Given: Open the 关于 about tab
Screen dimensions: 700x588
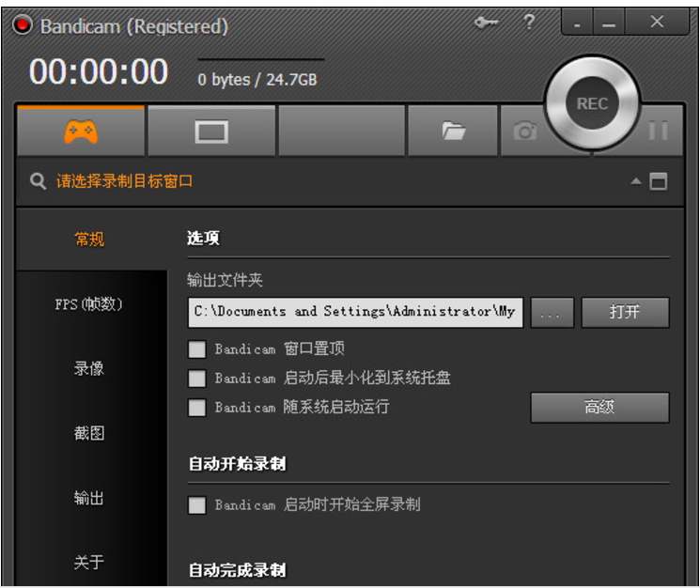Looking at the screenshot, I should (x=89, y=562).
